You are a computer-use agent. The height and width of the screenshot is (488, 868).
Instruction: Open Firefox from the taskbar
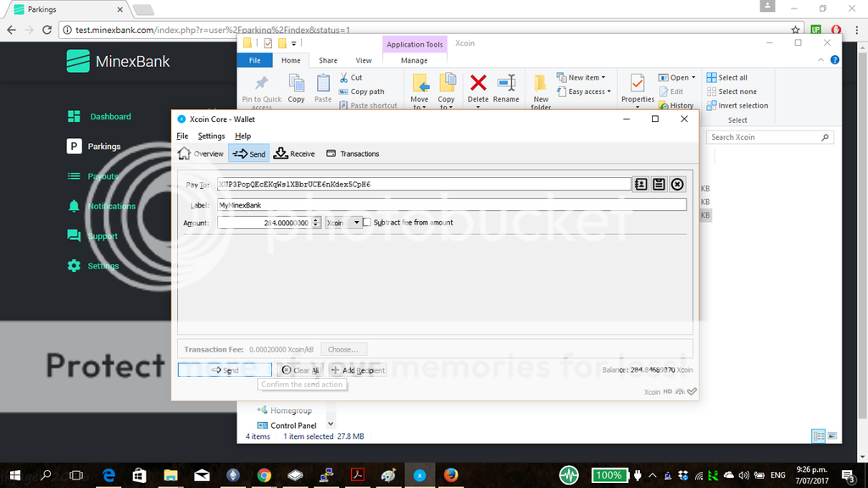[x=451, y=474]
